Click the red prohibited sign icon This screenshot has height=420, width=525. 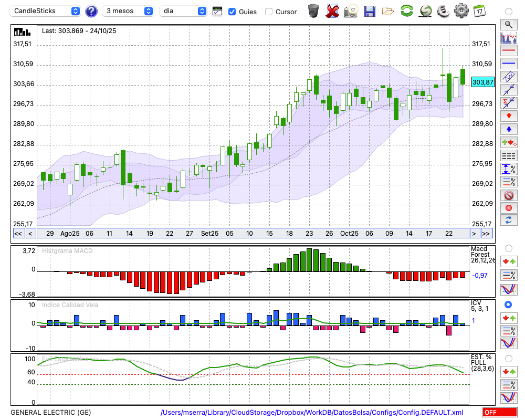click(x=509, y=195)
